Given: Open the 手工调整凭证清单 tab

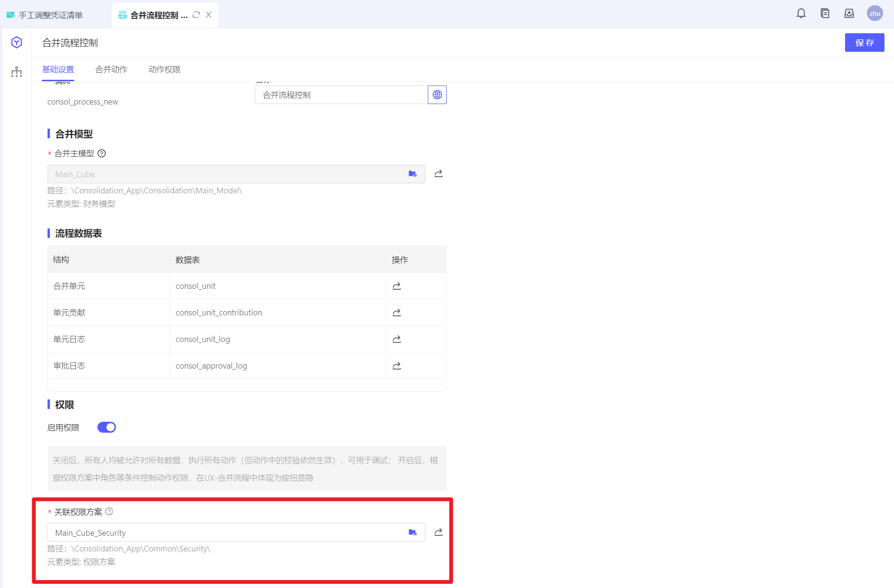Looking at the screenshot, I should [x=50, y=15].
